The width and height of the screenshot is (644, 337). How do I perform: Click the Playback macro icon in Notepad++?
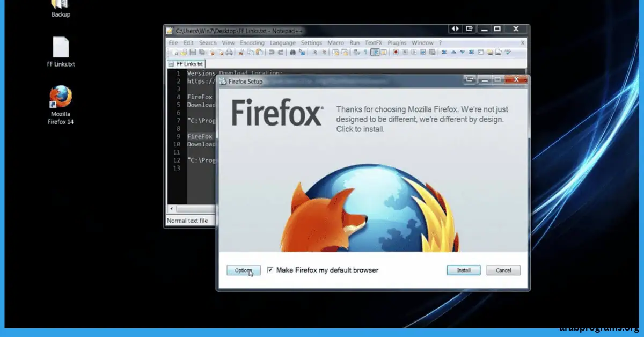[414, 52]
